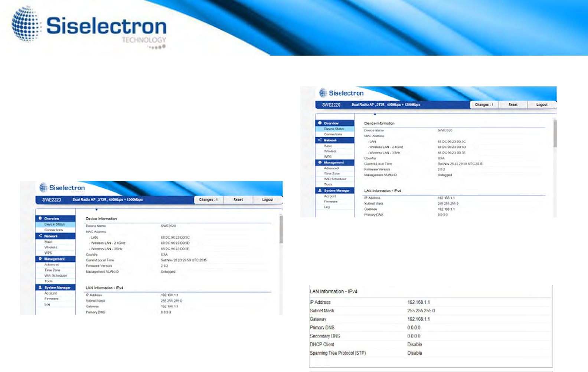Click the "Secondary DNS" row label in the table
588x372 pixels.
[325, 336]
